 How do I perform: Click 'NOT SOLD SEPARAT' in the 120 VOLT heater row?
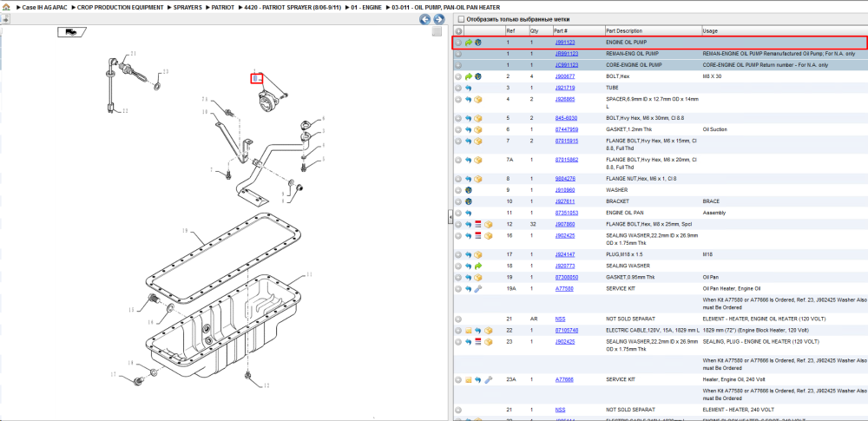pos(630,319)
